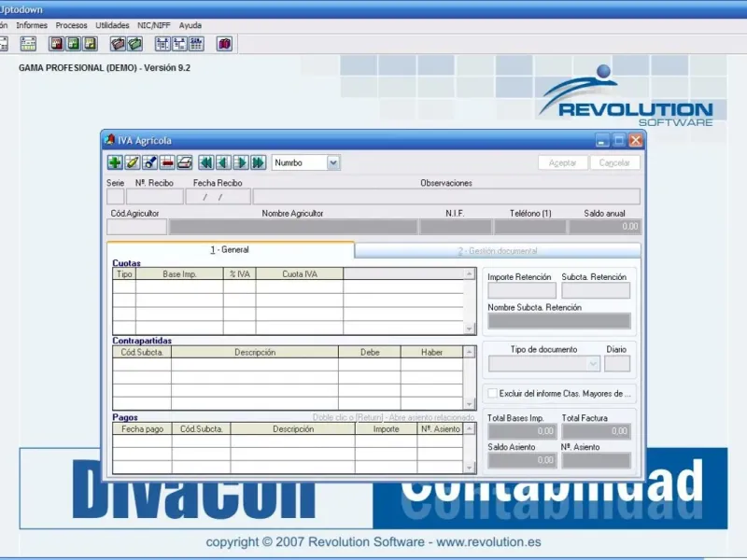This screenshot has height=560, width=747.
Task: Click the Subcta. Retención field
Action: (596, 290)
